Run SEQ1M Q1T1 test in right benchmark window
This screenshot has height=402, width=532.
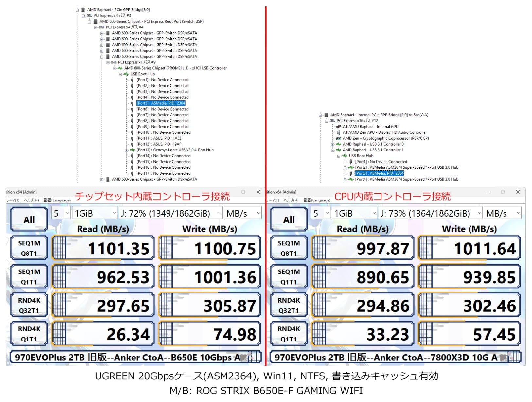(x=289, y=277)
